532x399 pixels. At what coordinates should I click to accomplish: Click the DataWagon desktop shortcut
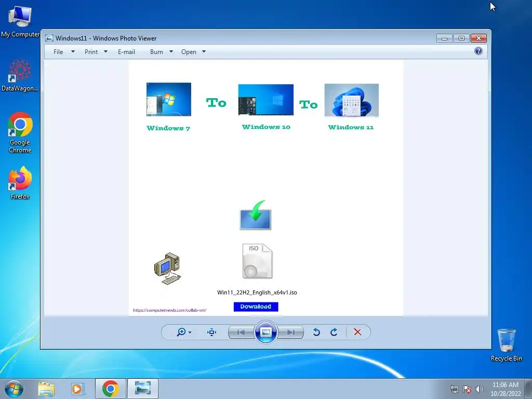coord(20,75)
